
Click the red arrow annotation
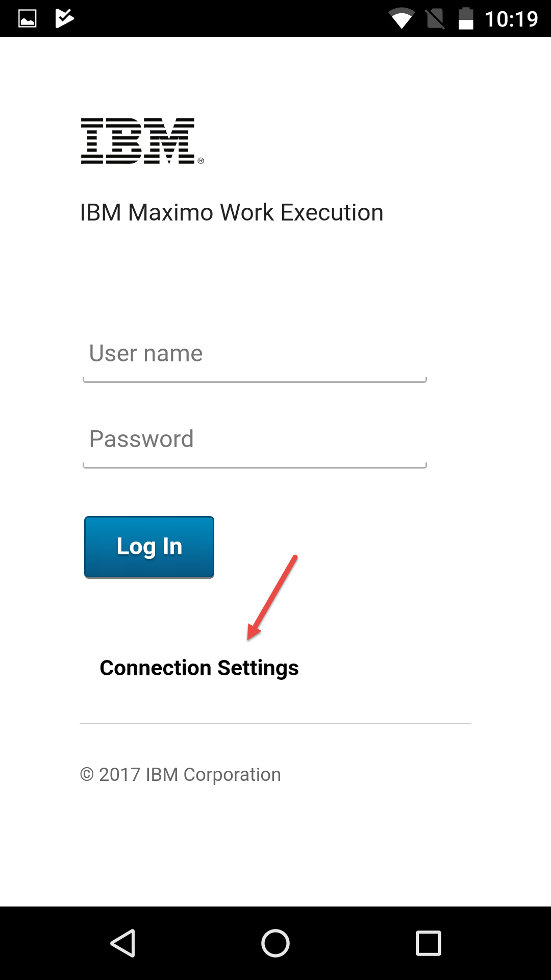(x=272, y=597)
